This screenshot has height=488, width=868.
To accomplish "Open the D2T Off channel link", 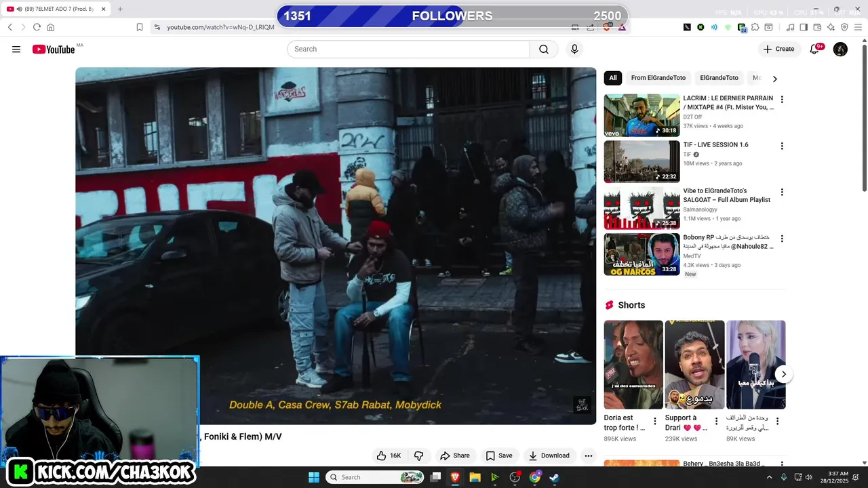I will 692,117.
